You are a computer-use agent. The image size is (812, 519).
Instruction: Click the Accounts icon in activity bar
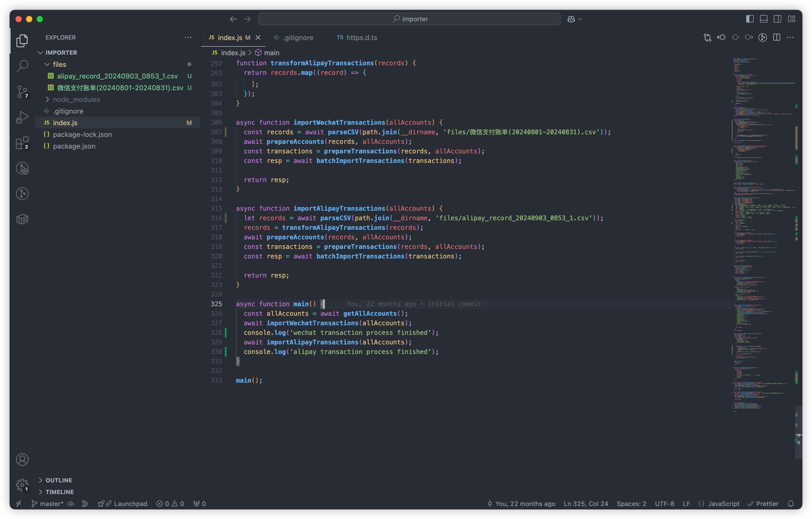click(22, 460)
